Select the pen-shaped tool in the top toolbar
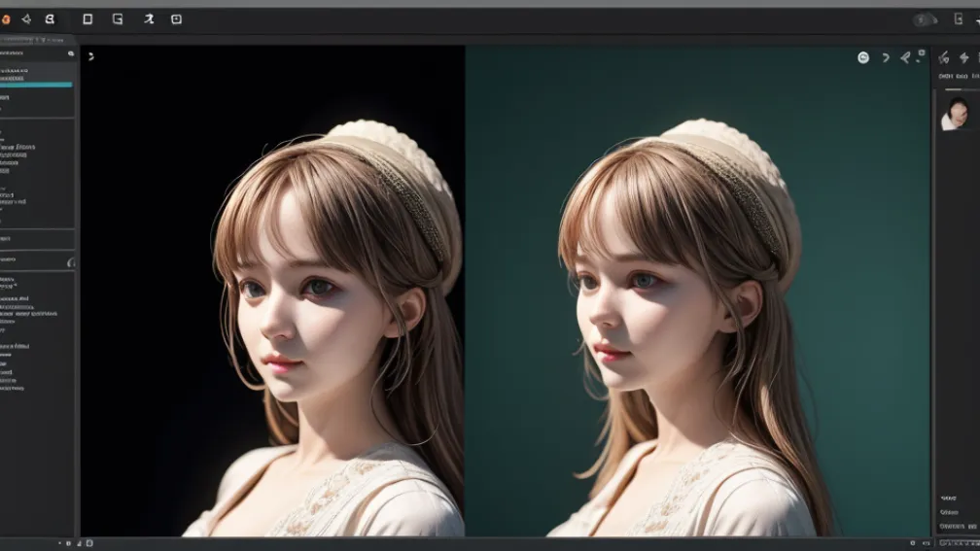The width and height of the screenshot is (980, 551). [26, 19]
